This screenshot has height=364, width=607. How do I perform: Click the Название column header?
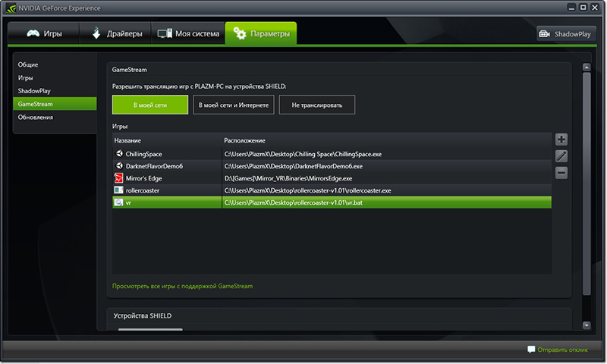tap(127, 140)
